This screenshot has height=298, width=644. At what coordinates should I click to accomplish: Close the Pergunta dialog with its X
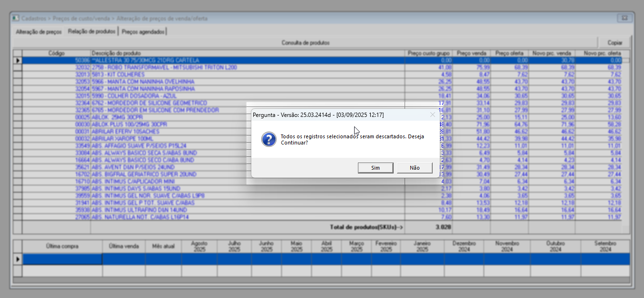432,115
